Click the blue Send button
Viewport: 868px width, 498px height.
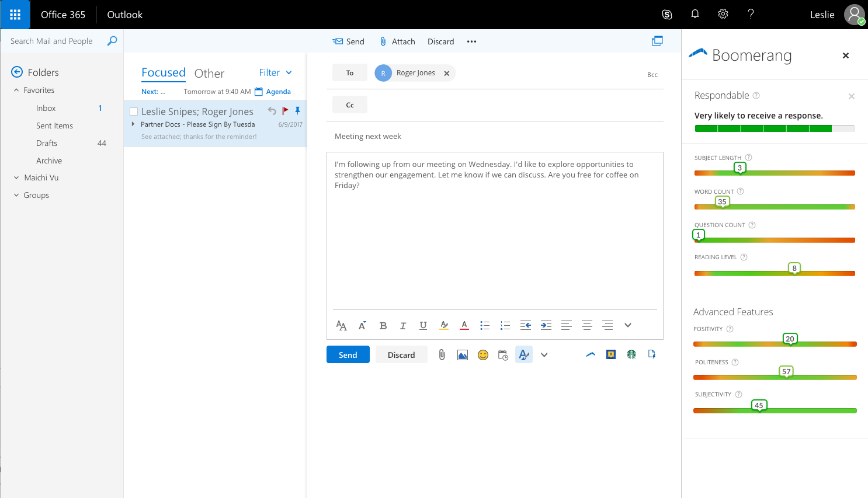coord(348,354)
